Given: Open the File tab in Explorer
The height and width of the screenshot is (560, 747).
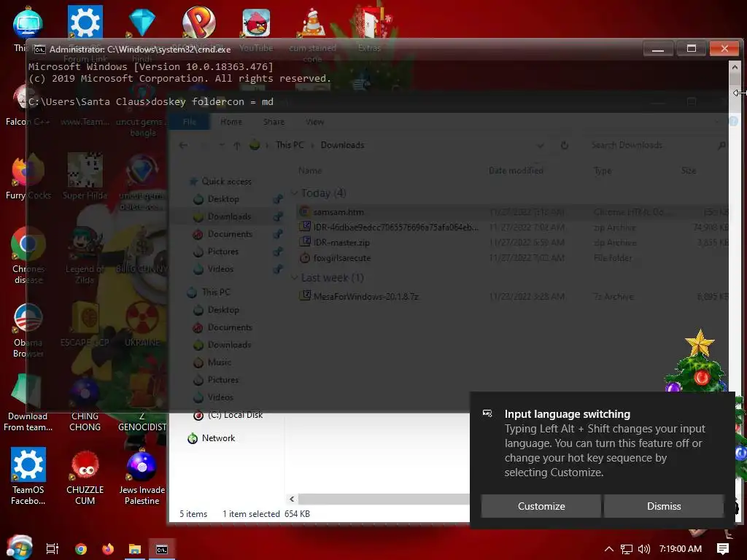Looking at the screenshot, I should click(189, 122).
